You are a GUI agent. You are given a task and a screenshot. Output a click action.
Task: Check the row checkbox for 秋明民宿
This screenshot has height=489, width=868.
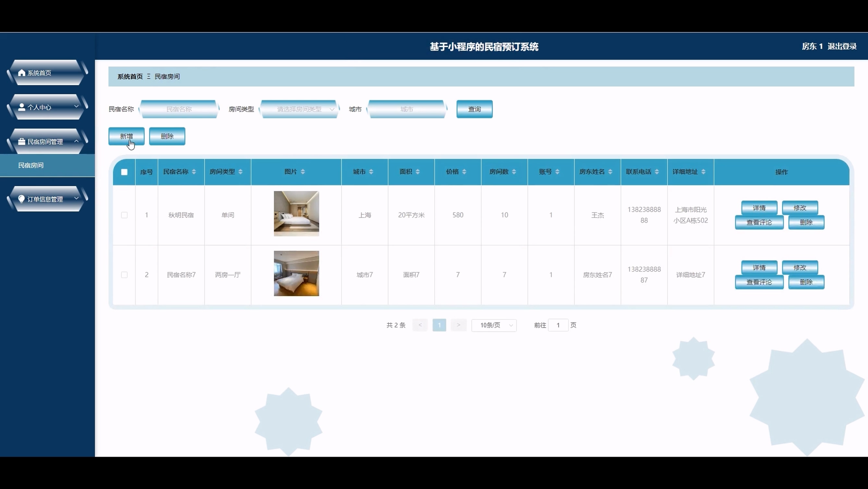124,215
